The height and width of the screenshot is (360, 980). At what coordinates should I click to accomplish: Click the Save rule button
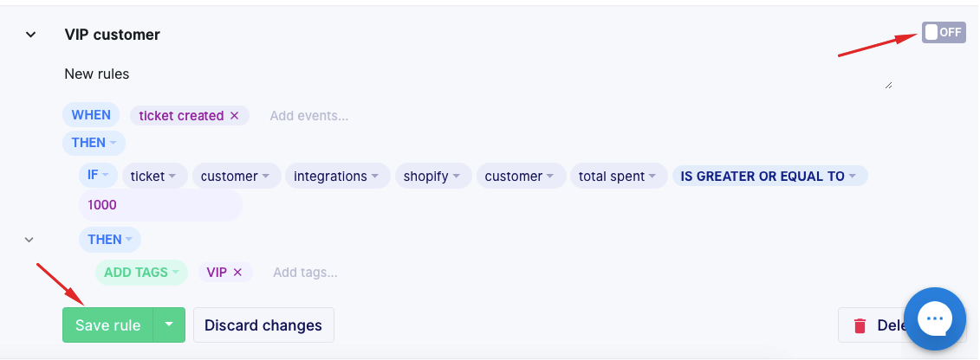pyautogui.click(x=107, y=325)
